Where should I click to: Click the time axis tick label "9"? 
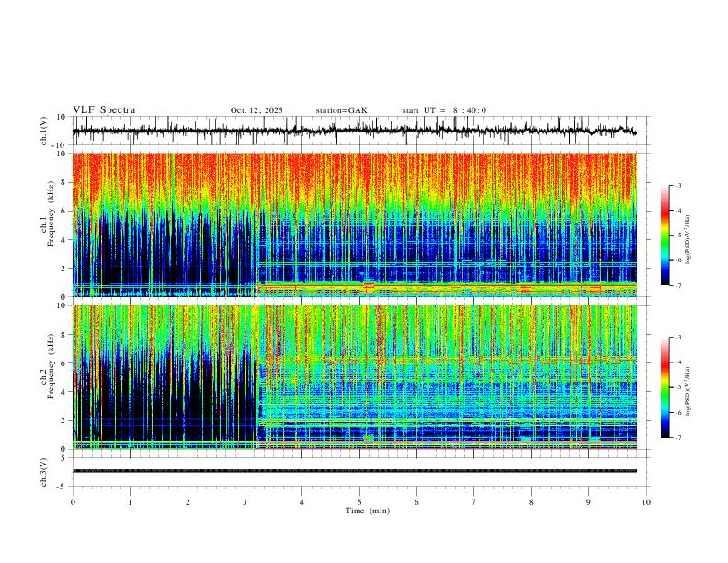(x=588, y=502)
